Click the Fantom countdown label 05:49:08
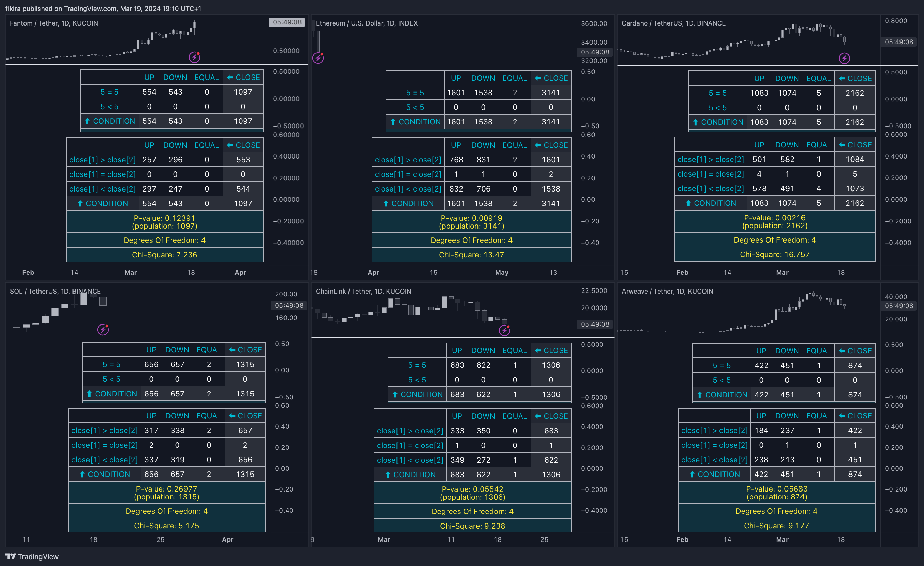Viewport: 924px width, 566px height. (x=287, y=22)
